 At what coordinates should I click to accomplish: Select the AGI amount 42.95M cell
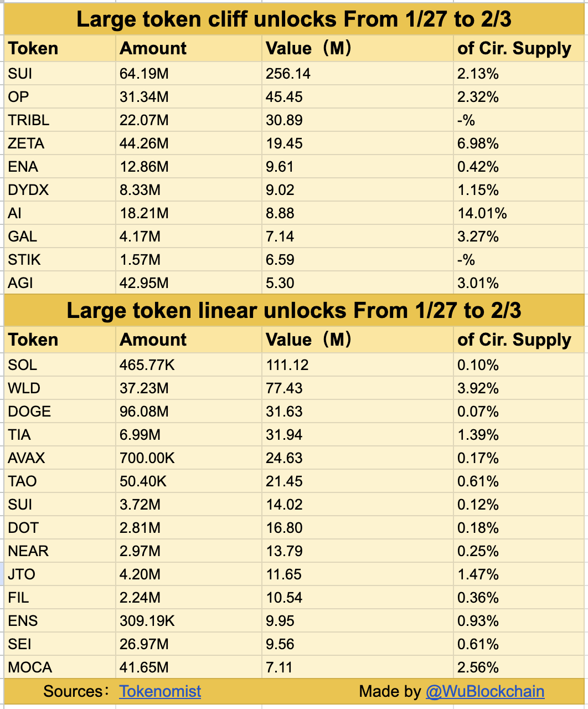[x=144, y=283]
